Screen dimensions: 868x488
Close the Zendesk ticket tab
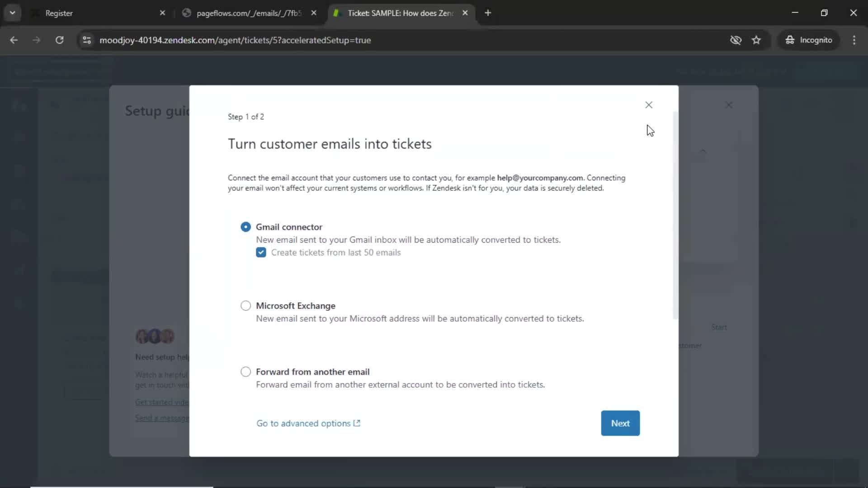pyautogui.click(x=465, y=13)
